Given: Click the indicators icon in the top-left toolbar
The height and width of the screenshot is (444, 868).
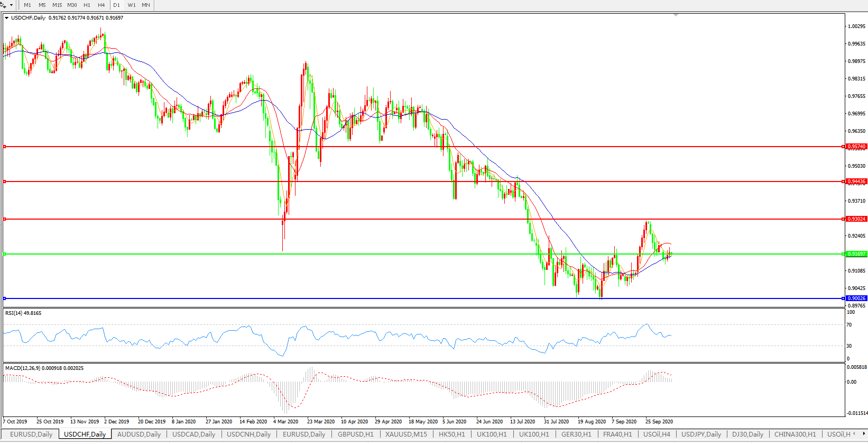Looking at the screenshot, I should click(3, 5).
